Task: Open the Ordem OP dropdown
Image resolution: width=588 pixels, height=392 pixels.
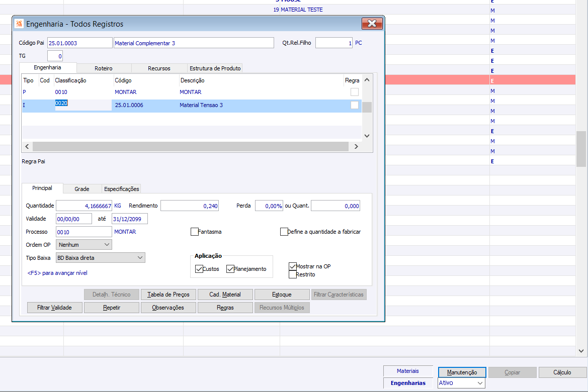Action: [x=84, y=245]
